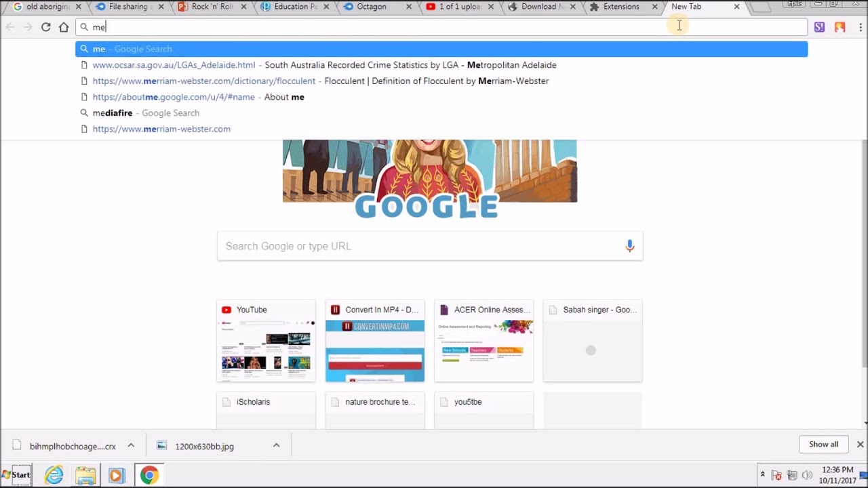Open Internet Explorer from the taskbar
The height and width of the screenshot is (488, 868).
tap(54, 475)
